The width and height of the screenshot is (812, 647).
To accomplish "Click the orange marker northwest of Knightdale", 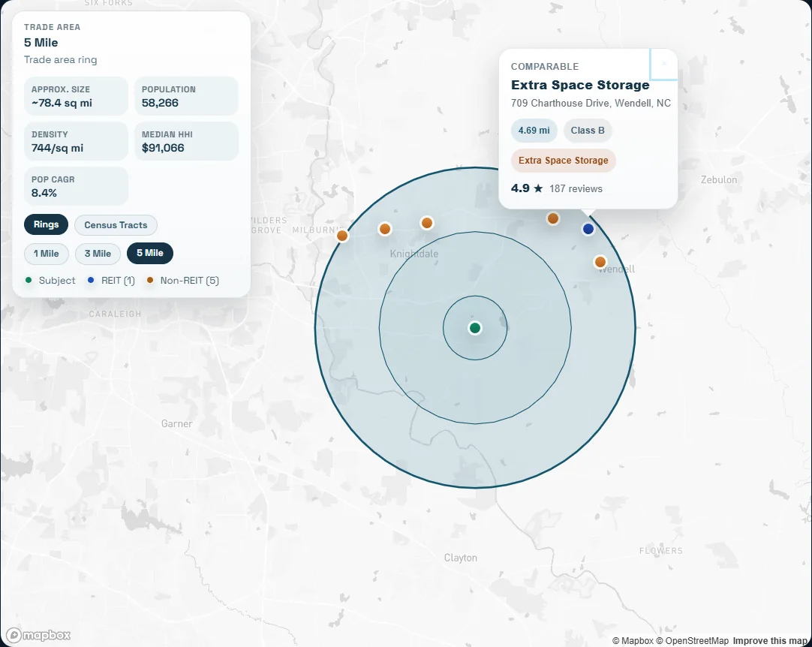I will [x=385, y=229].
